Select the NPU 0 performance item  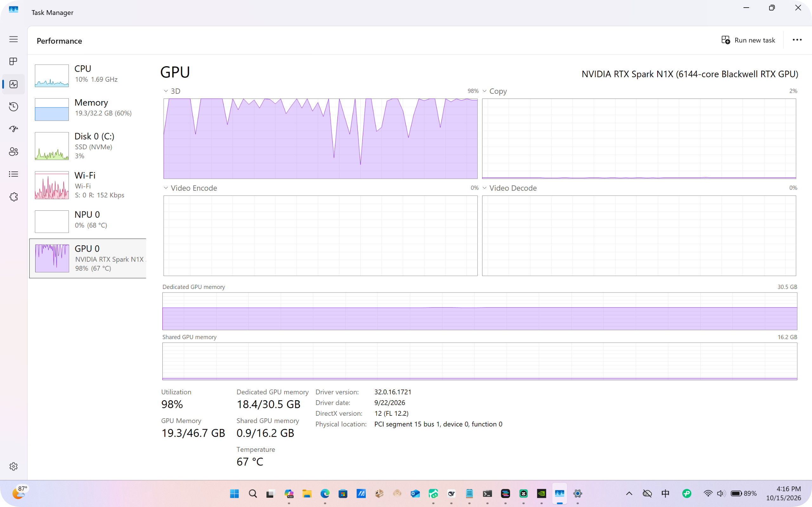88,221
